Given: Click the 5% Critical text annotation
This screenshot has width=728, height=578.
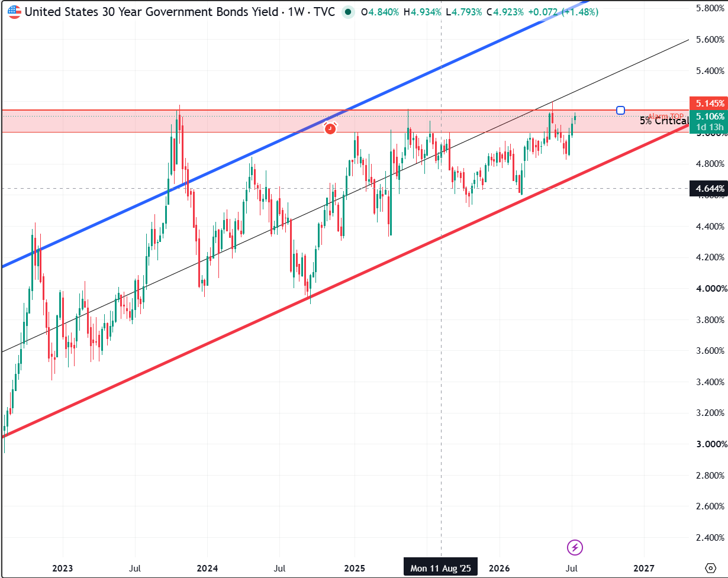Looking at the screenshot, I should [664, 121].
